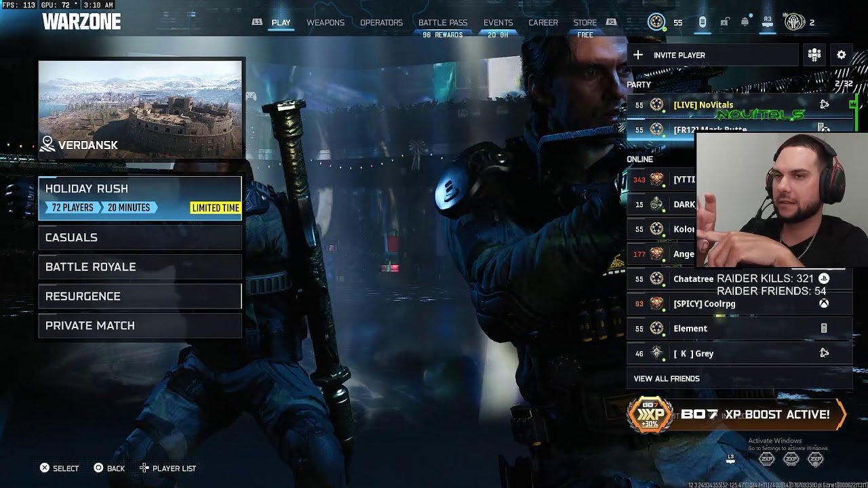Open the party/group finder icon
868x488 pixels.
[x=814, y=55]
